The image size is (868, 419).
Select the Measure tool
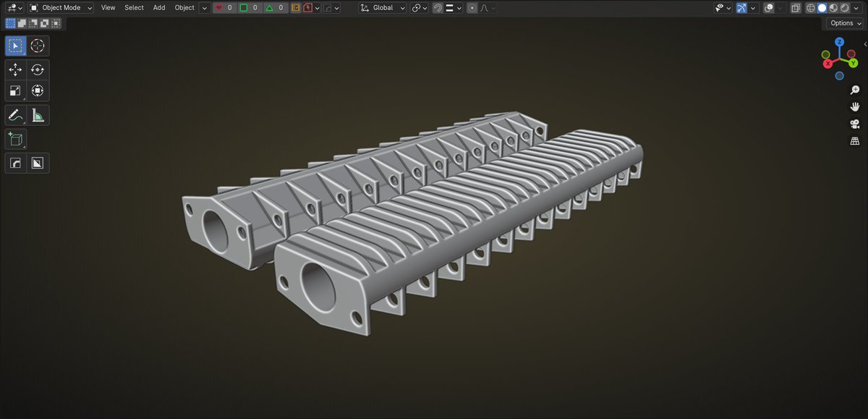point(38,114)
